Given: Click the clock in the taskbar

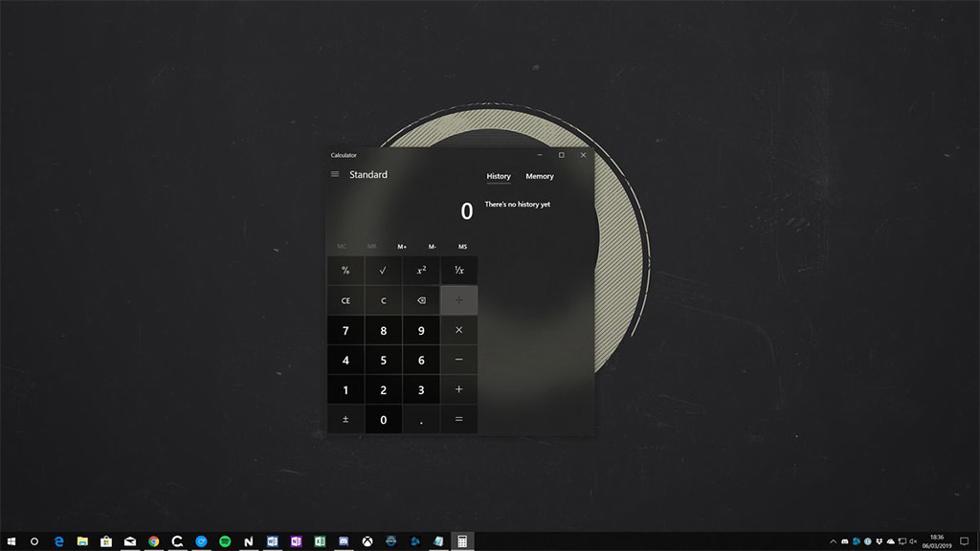Looking at the screenshot, I should coord(939,540).
